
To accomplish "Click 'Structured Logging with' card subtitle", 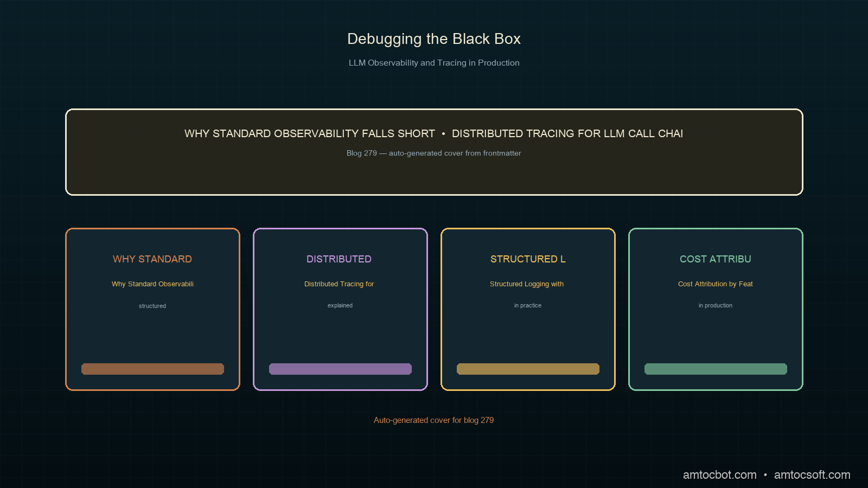I will (x=527, y=284).
